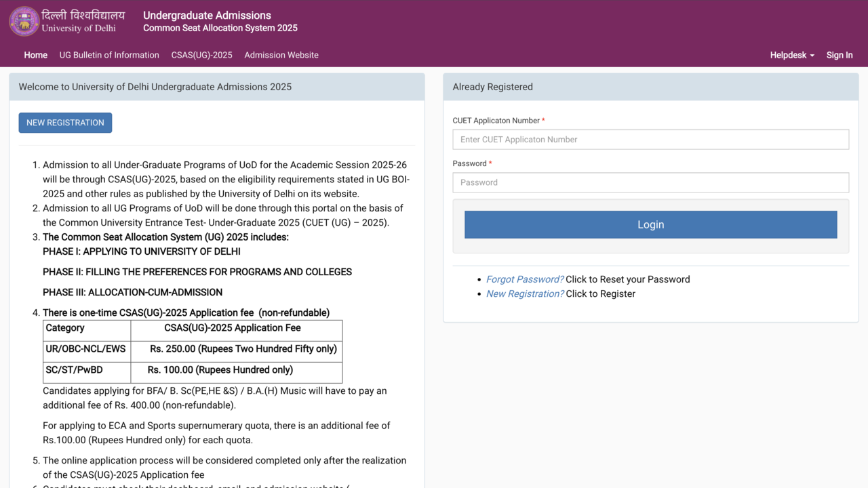The width and height of the screenshot is (868, 488).
Task: Select the UR/OBC-NCL/EWS table cell
Action: (86, 349)
